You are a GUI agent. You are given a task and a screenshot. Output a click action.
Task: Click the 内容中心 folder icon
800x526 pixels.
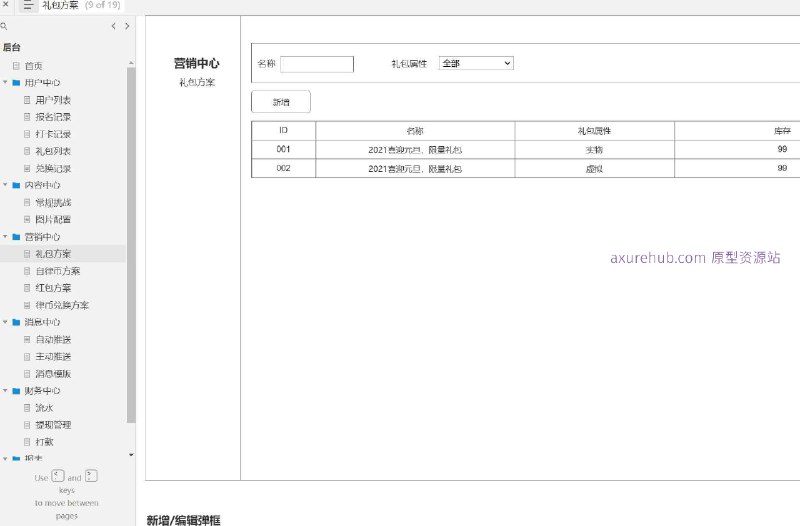[x=16, y=185]
